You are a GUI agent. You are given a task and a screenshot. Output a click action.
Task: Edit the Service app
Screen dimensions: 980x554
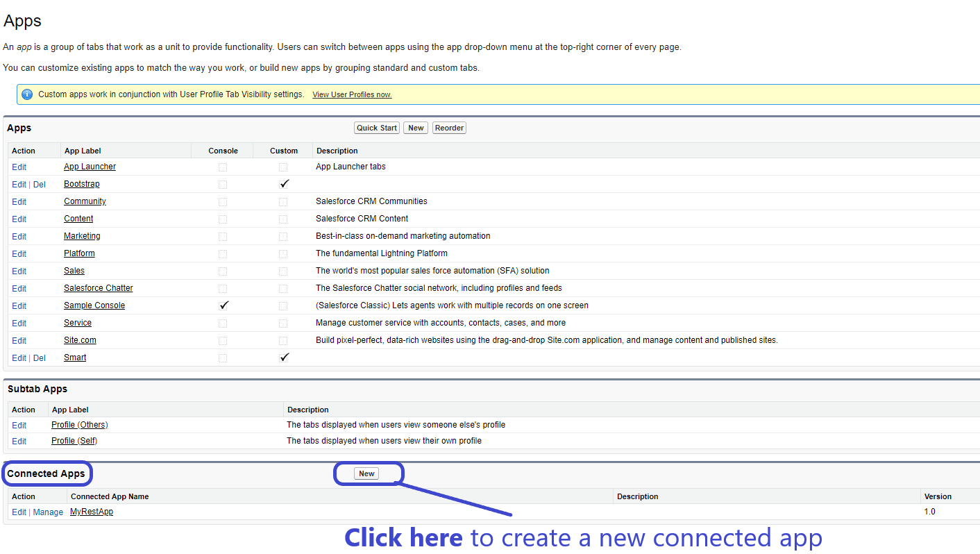point(19,323)
